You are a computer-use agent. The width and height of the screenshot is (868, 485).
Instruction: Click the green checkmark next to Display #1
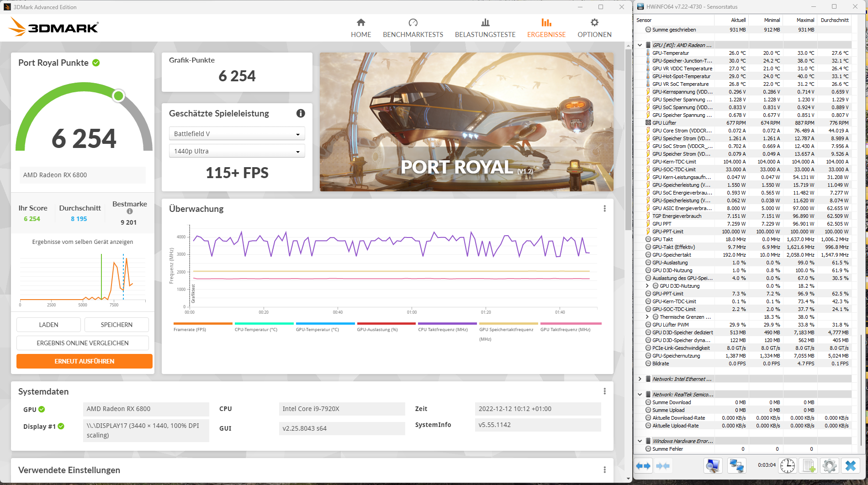61,426
